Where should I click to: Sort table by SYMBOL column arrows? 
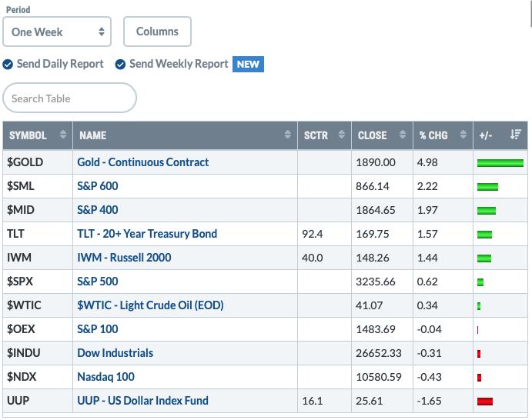[63, 135]
